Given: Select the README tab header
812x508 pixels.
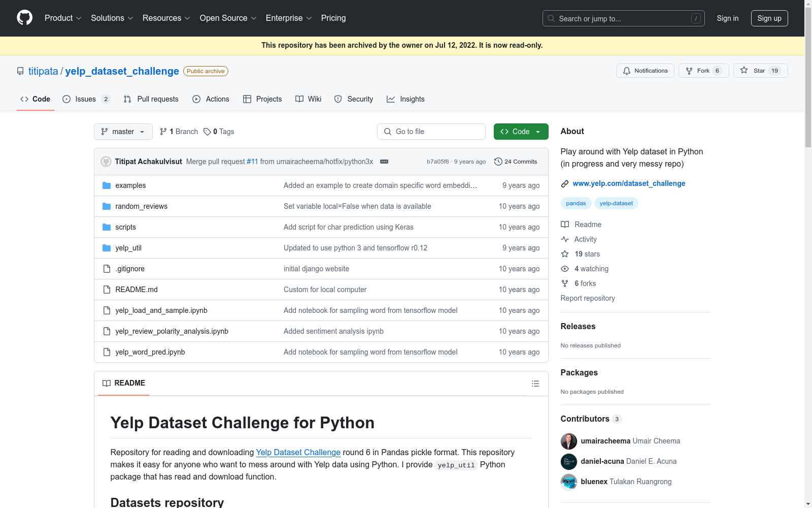Looking at the screenshot, I should coord(124,383).
